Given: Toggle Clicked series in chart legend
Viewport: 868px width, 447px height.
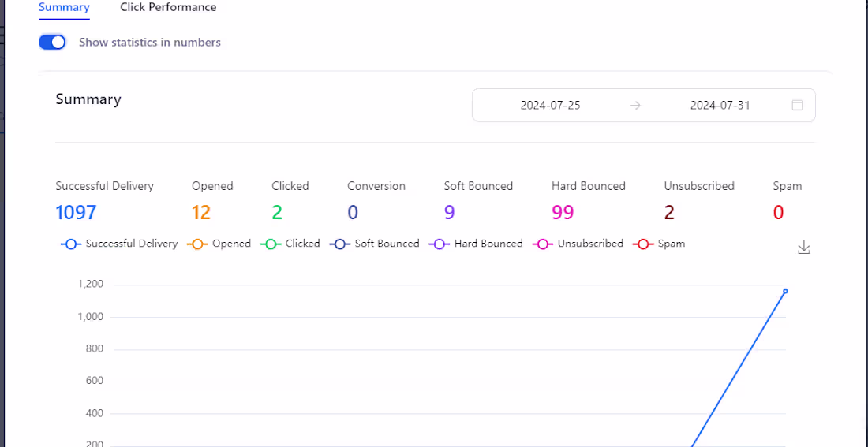Looking at the screenshot, I should [290, 244].
